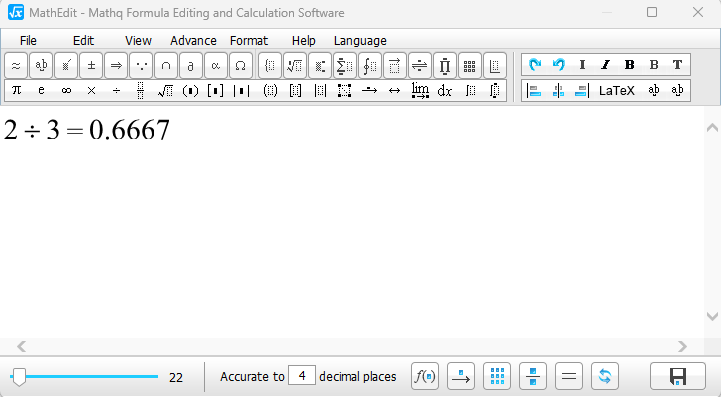Click the decimal places input field
Screen dimensions: 721x397
302,375
